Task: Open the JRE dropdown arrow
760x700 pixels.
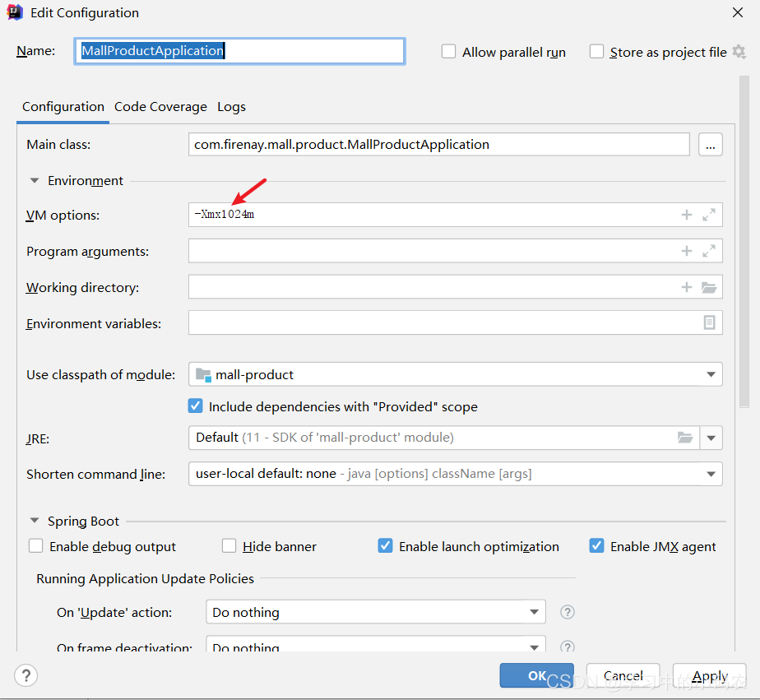Action: (x=711, y=438)
